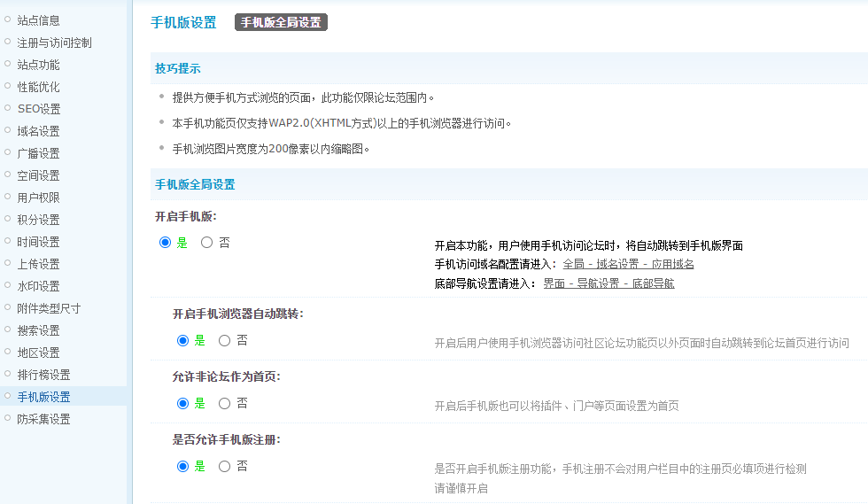Click the 允许非论坛作为首页: label
This screenshot has height=504, width=868.
click(x=227, y=377)
